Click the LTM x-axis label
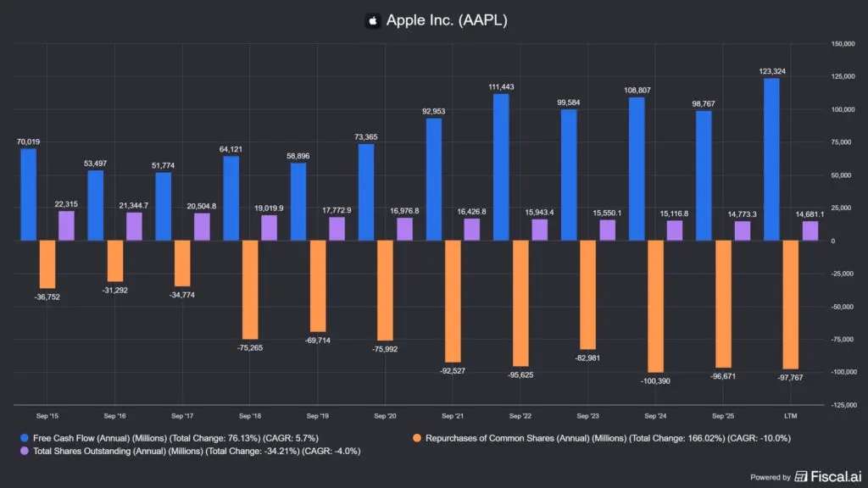Screen dimensions: 868x488 point(791,416)
